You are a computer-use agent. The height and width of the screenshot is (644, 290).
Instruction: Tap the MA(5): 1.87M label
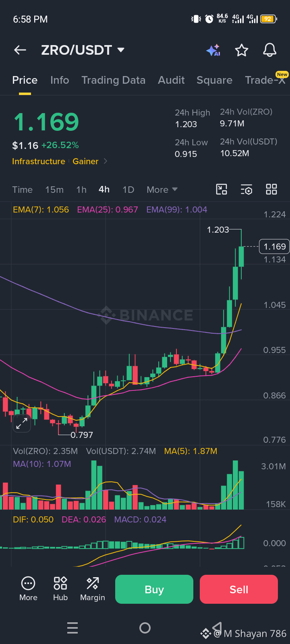pos(191,451)
